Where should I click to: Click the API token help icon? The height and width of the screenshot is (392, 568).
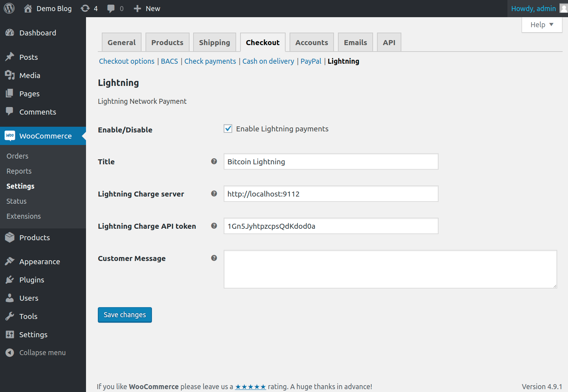[214, 226]
